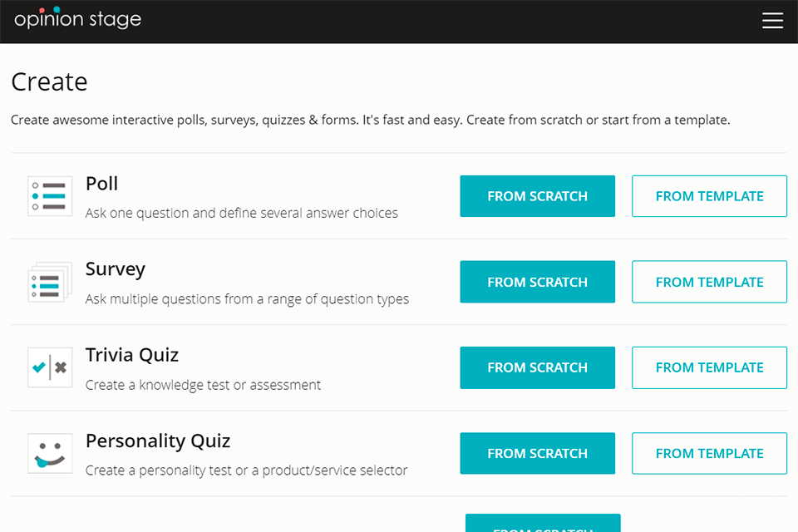This screenshot has height=532, width=798.
Task: Click the Survey stacked pages icon
Action: click(x=50, y=282)
